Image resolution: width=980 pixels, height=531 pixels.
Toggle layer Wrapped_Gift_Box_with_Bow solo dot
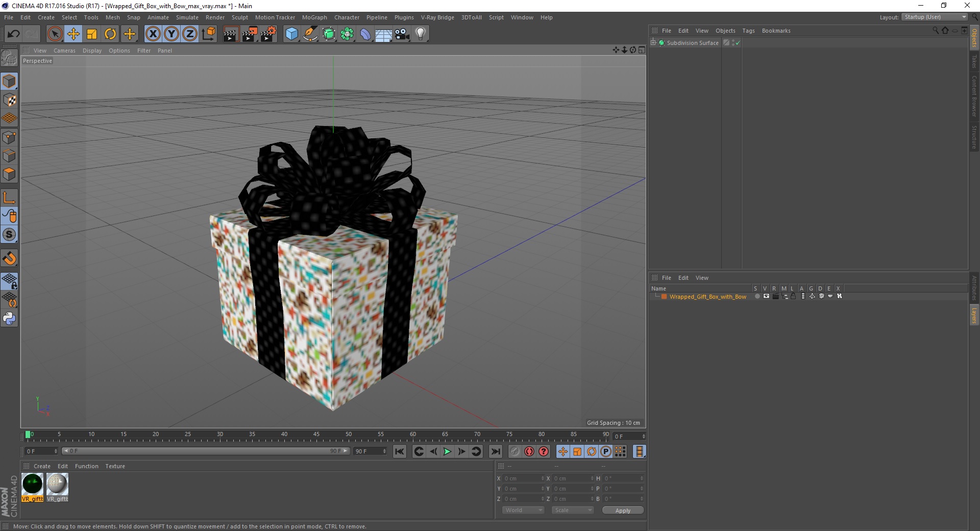(x=757, y=296)
